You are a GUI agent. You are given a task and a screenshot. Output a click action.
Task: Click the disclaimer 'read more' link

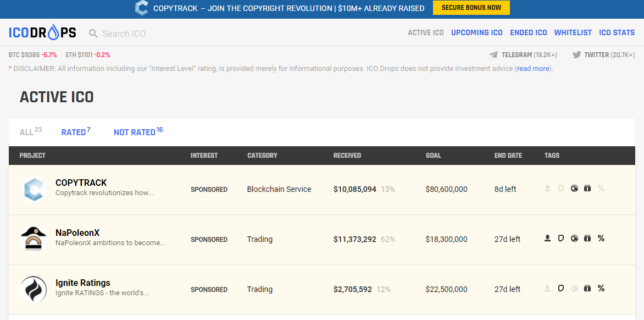[x=533, y=69]
